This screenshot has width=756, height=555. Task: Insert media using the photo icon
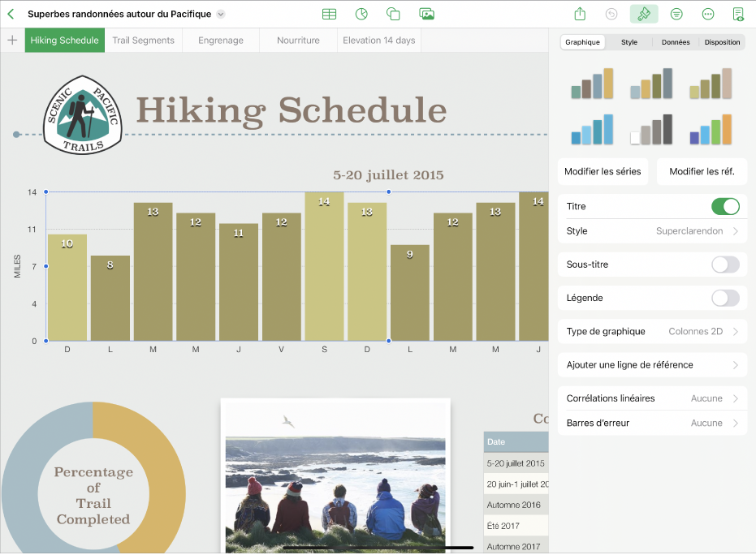(x=426, y=14)
